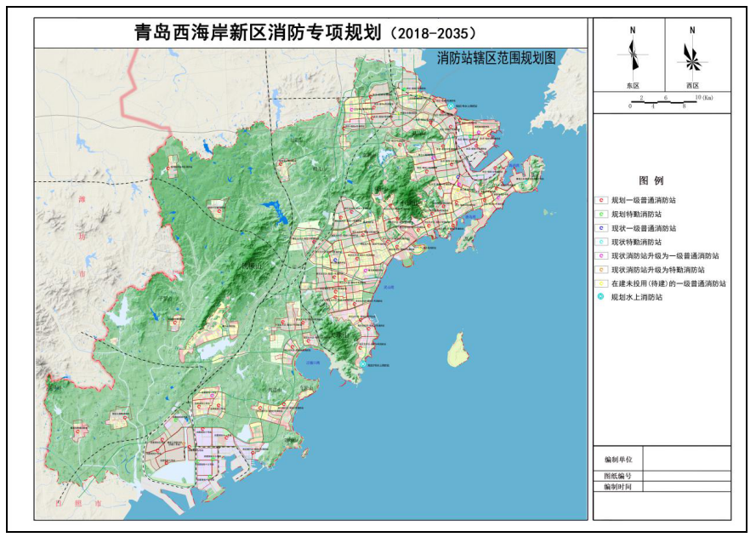Click the 消防站辖区范围规划图 subtitle text
Viewport: 756px width, 543px height.
click(x=496, y=59)
